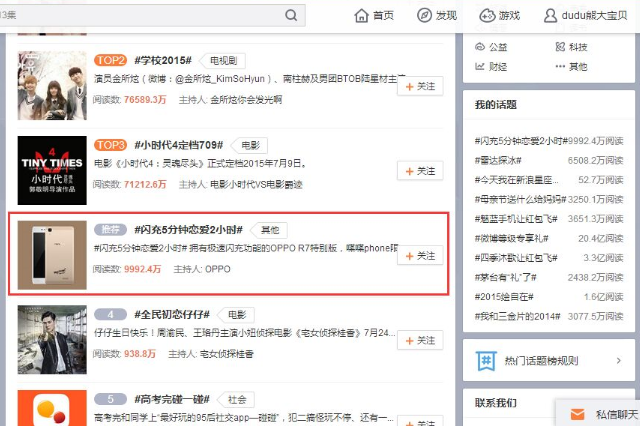Click @金所炫_KimSoHyun mention
Screen dimensions: 640x426
[220, 79]
